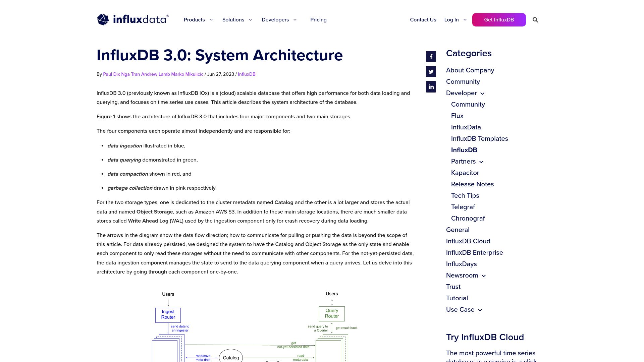
Task: Open the General category
Action: 458,230
